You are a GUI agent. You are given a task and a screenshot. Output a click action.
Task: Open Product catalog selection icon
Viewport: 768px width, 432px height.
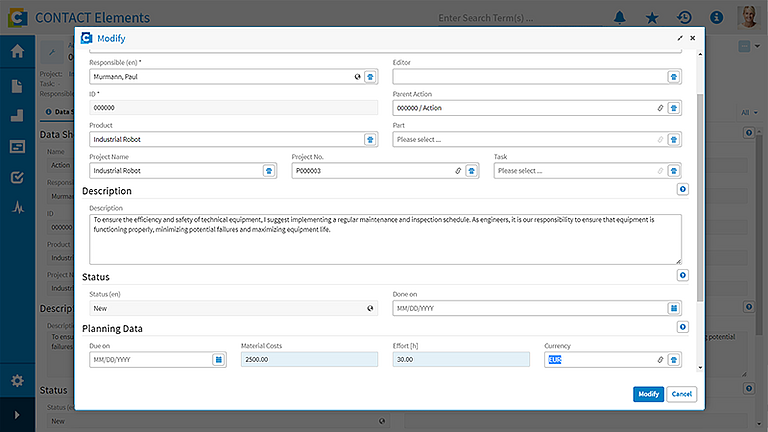(370, 140)
